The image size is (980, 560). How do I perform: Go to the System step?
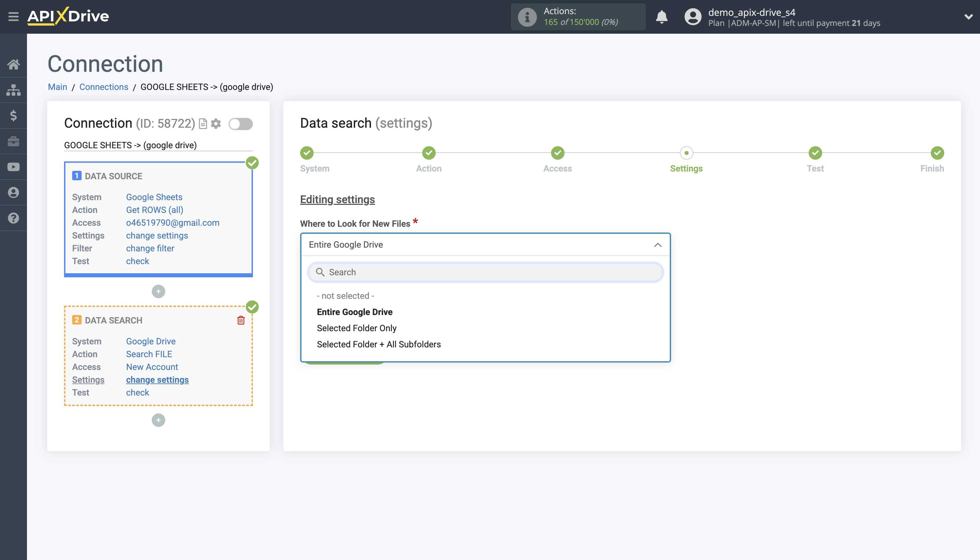307,153
